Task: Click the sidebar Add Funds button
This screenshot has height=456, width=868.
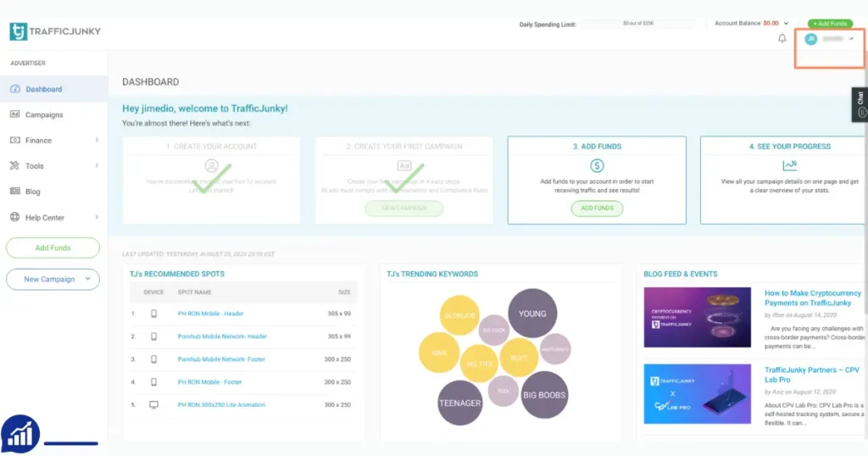Action: coord(53,248)
